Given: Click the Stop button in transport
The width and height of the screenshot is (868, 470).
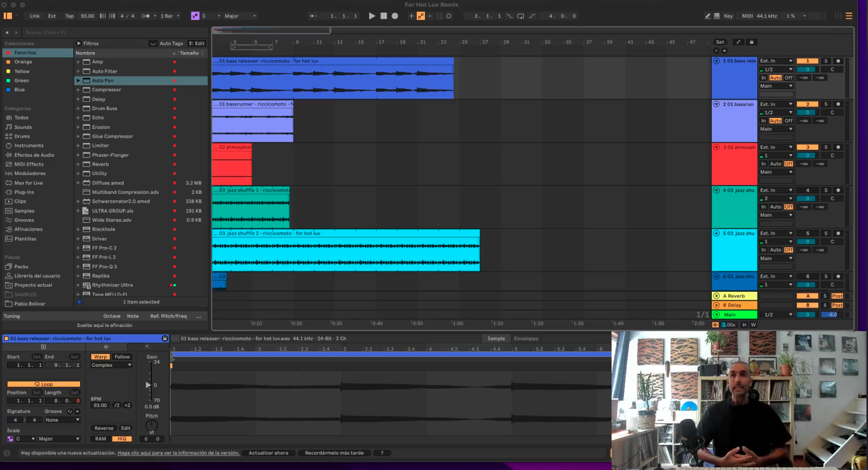Looking at the screenshot, I should pos(383,16).
